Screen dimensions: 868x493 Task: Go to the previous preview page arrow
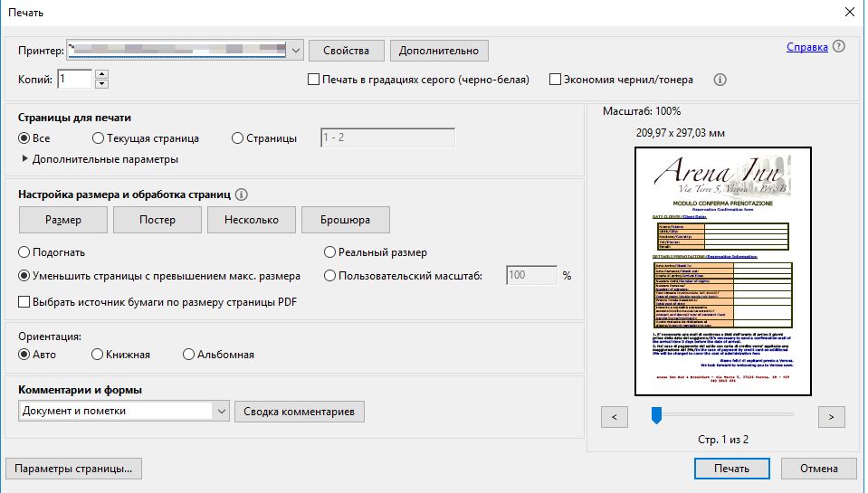(x=615, y=417)
